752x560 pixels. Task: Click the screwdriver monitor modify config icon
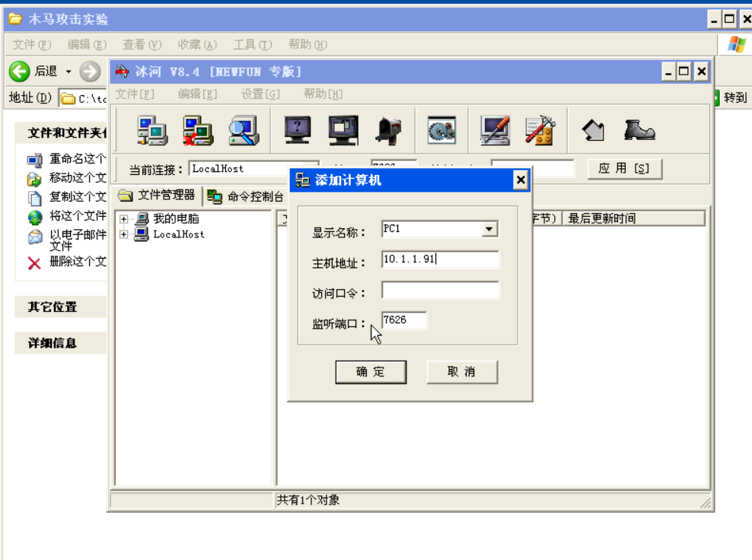click(495, 130)
